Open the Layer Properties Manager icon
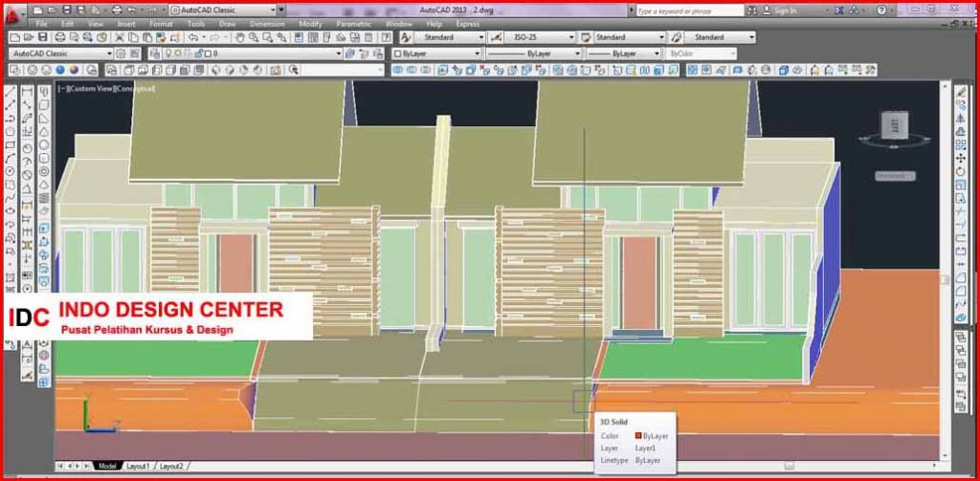980x481 pixels. click(x=154, y=54)
